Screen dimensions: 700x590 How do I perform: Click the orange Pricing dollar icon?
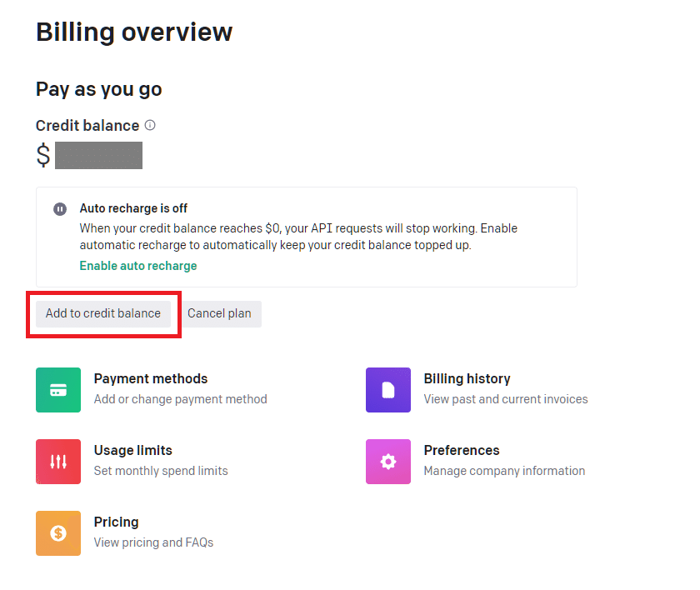(x=57, y=532)
